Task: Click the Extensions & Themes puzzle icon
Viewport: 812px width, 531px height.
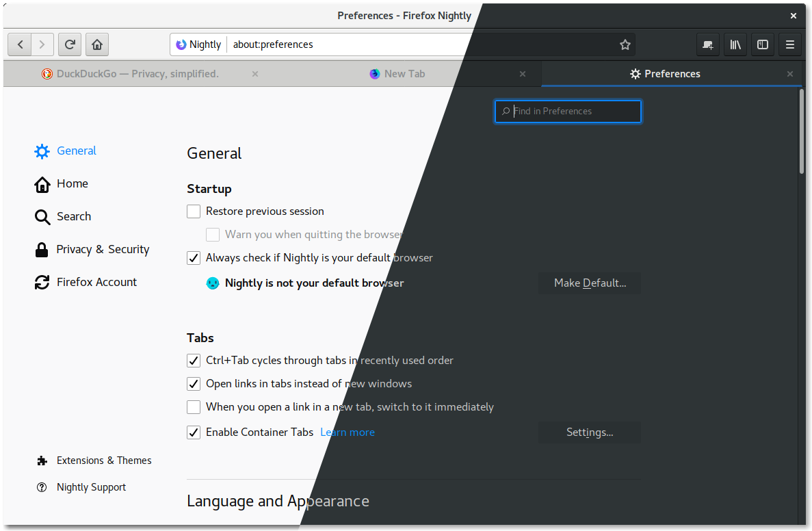Action: (42, 461)
